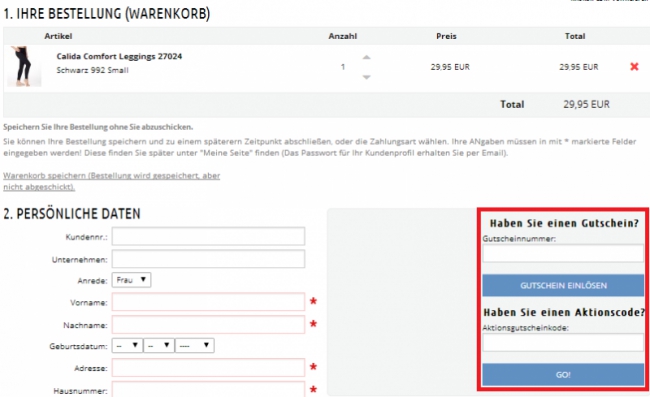Select the 2. PERSÖNLICHE DATEN heading
Screen dimensions: 650x397
click(72, 214)
